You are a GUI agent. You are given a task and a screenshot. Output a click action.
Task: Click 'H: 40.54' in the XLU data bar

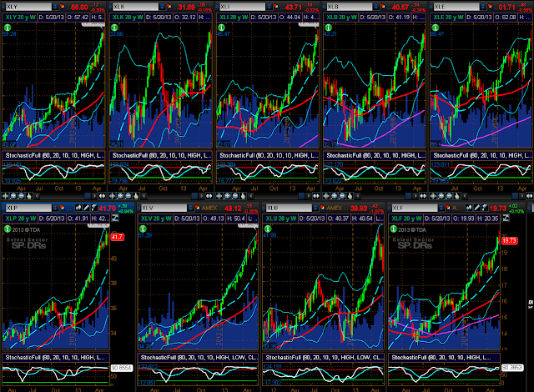pyautogui.click(x=363, y=219)
